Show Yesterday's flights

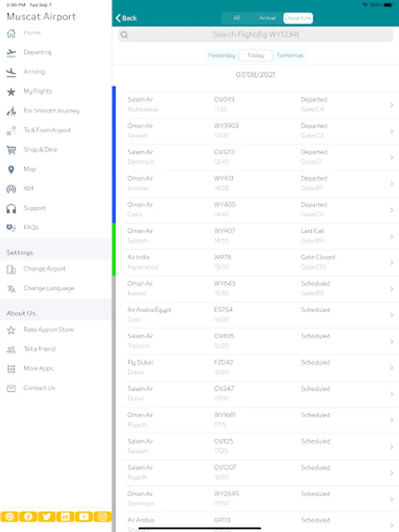222,56
